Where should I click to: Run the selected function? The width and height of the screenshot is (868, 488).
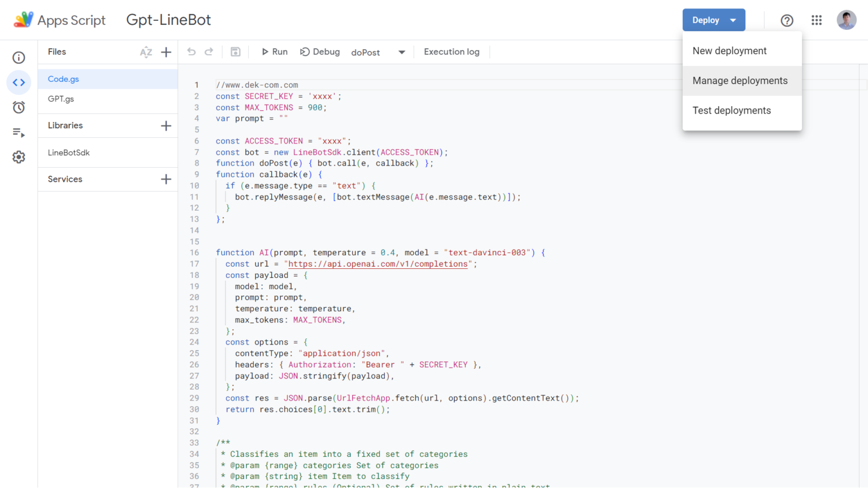tap(275, 52)
